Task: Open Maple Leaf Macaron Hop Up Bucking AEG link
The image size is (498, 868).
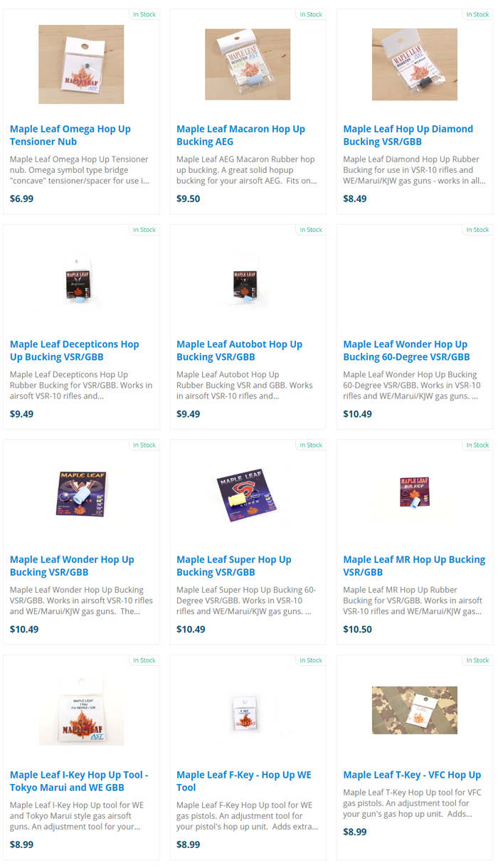Action: point(240,135)
